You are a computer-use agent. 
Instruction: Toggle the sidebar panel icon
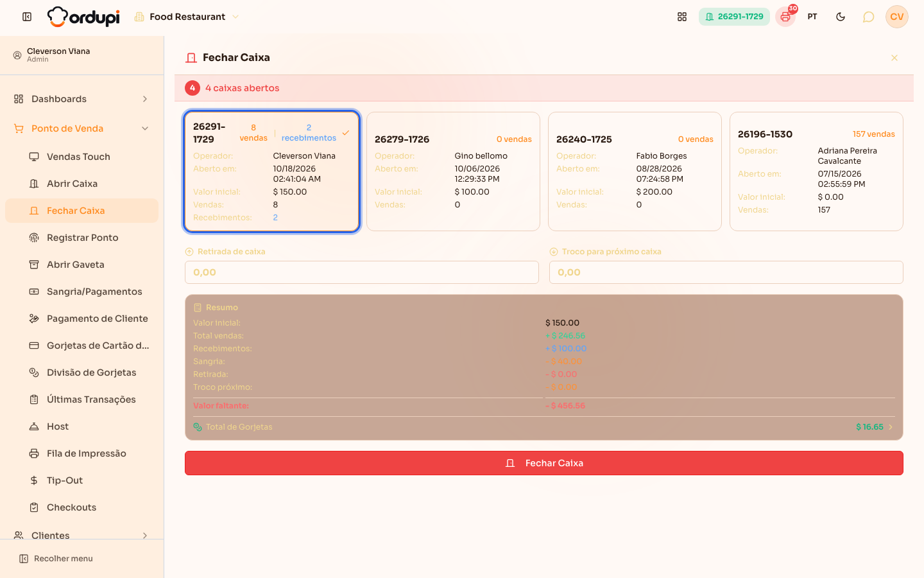point(27,17)
